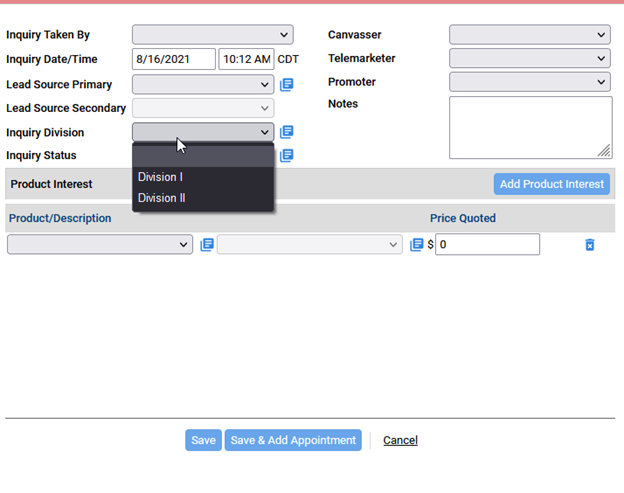Choose the blank option in division list
Screen dimensions: 624x493
coord(203,156)
